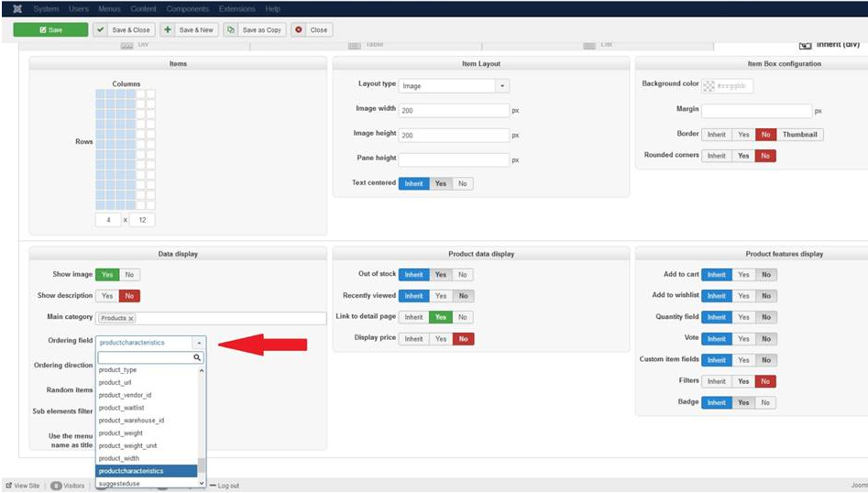This screenshot has height=493, width=868.
Task: Collapse the Ordering field dropdown
Action: click(199, 343)
